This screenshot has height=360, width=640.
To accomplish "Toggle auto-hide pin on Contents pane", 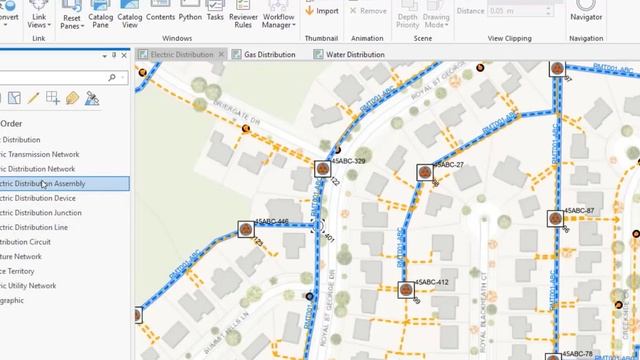I will point(114,55).
